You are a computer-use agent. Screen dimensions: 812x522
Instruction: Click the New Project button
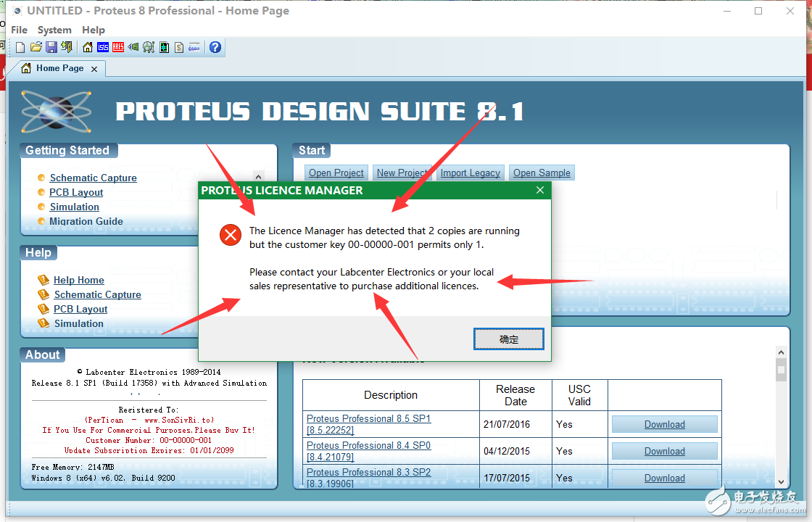pos(402,173)
